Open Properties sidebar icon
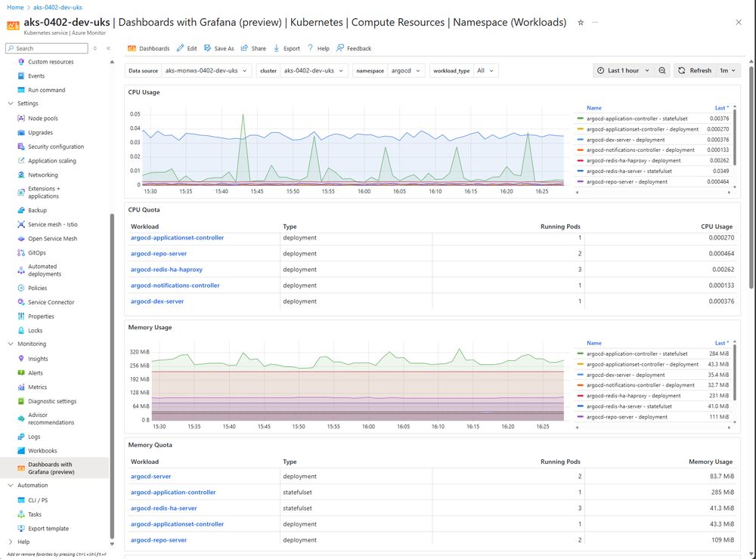This screenshot has height=559, width=756. click(x=20, y=316)
